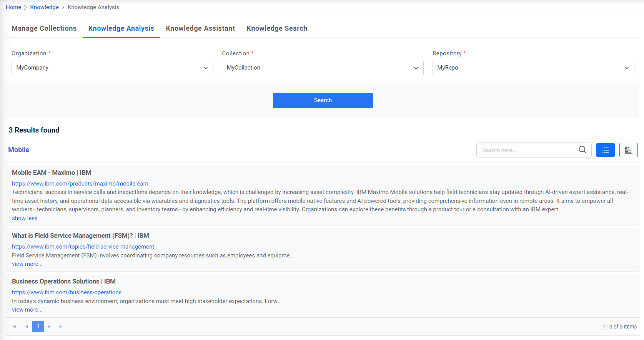Click Knowledge Analysis breadcrumb text
Image resolution: width=644 pixels, height=340 pixels.
(x=93, y=7)
